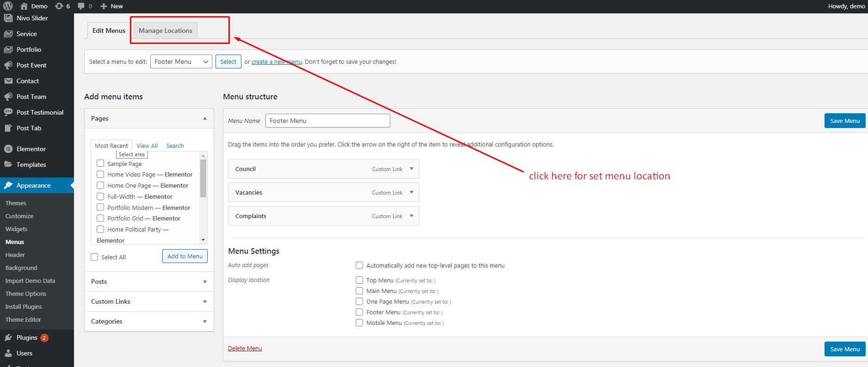
Task: Select the Most Recent pages tab
Action: pos(111,146)
